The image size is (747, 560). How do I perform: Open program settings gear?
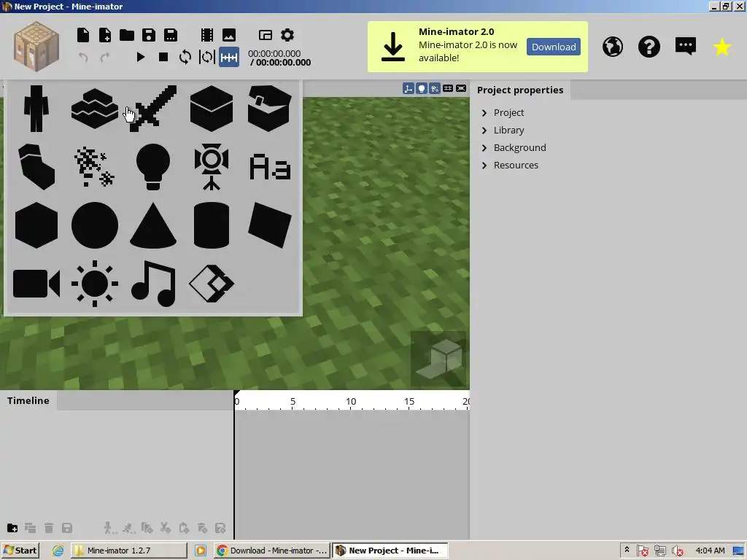point(287,35)
